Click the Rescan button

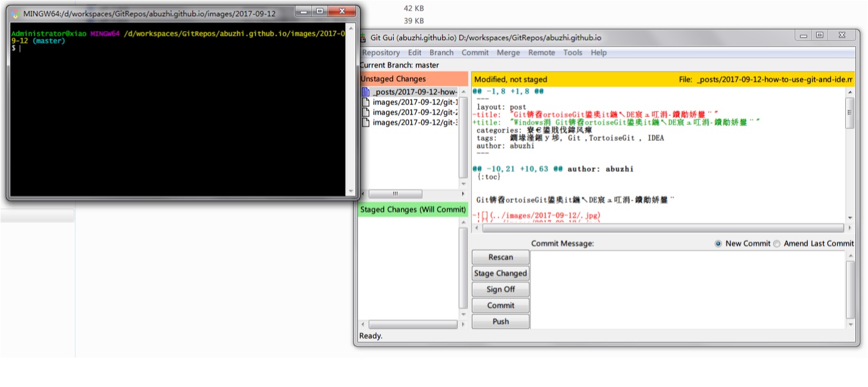tap(501, 257)
